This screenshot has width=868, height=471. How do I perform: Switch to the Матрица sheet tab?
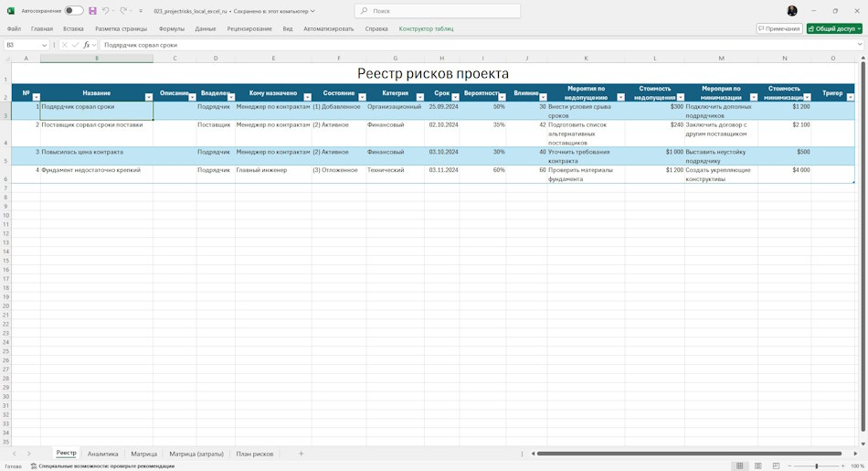point(144,454)
